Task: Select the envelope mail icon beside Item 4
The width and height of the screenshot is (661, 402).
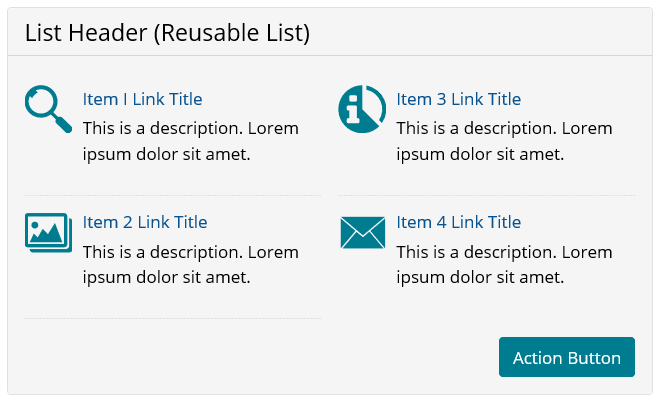Action: point(362,232)
